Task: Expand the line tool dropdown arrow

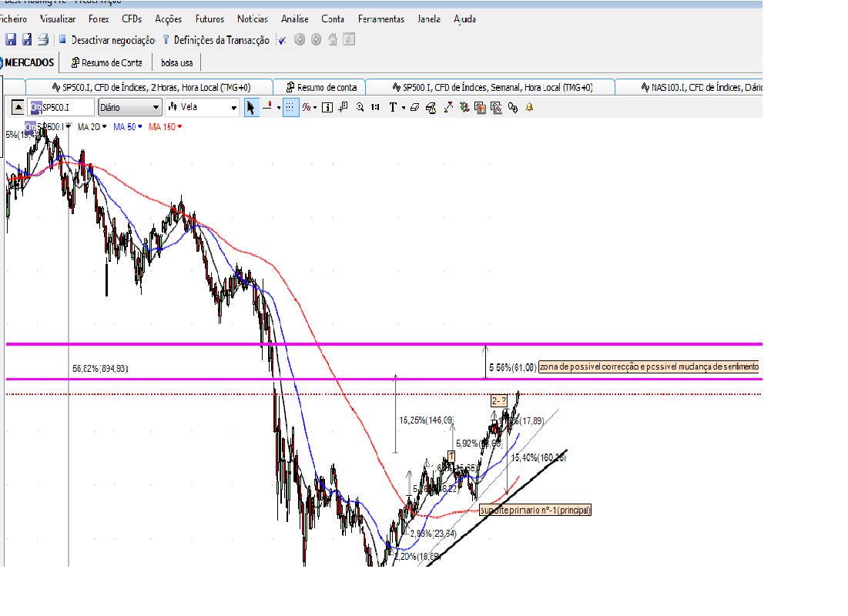Action: click(x=279, y=108)
